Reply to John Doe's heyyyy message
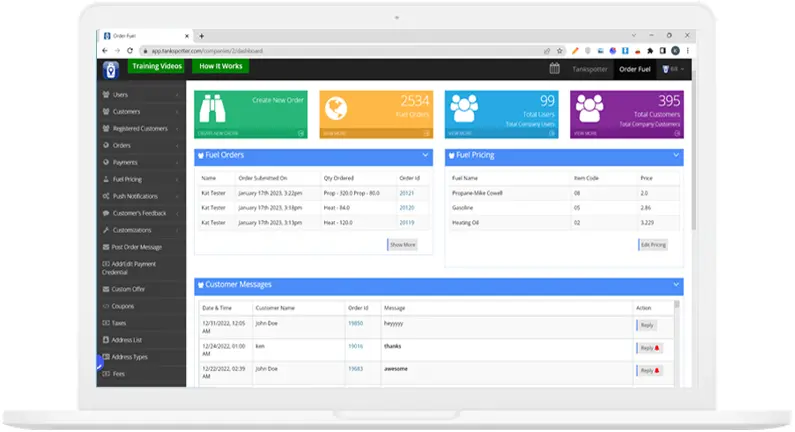Viewport: 795px width, 432px height. pos(646,326)
